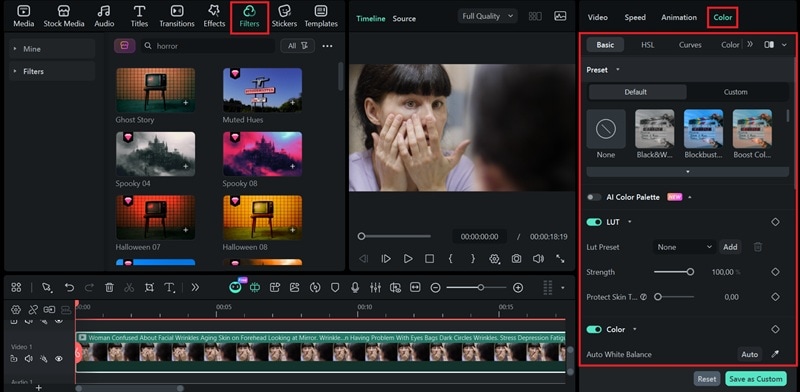The width and height of the screenshot is (800, 392).
Task: Open the All filter dropdown
Action: (297, 46)
